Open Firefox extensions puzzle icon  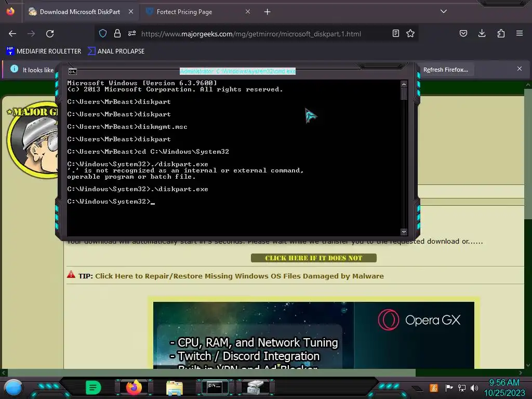[x=501, y=33]
